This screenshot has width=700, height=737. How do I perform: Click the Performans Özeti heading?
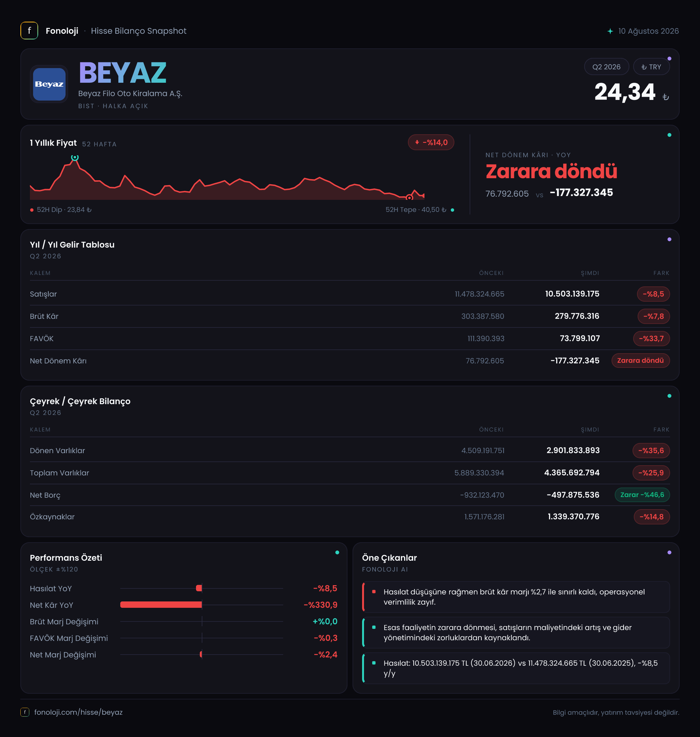pos(66,558)
